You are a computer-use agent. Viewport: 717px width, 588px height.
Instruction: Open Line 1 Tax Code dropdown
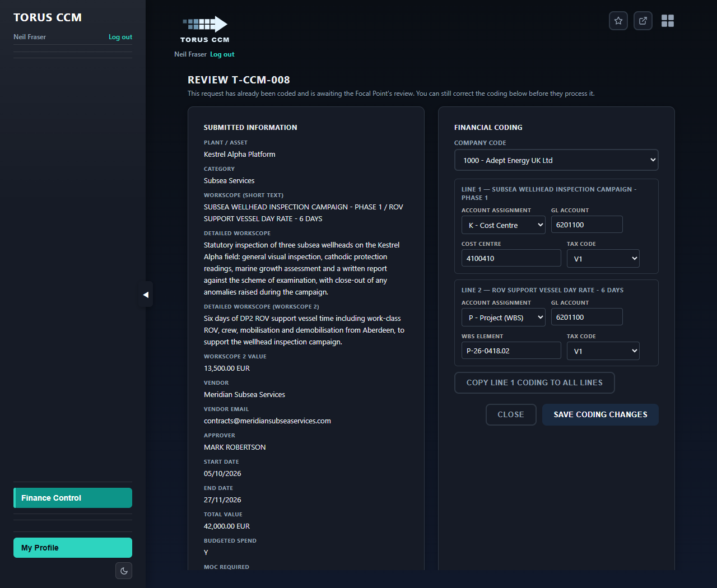click(603, 258)
